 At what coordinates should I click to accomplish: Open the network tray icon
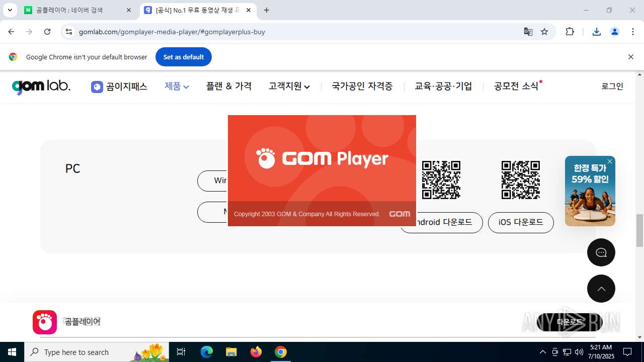pos(567,352)
